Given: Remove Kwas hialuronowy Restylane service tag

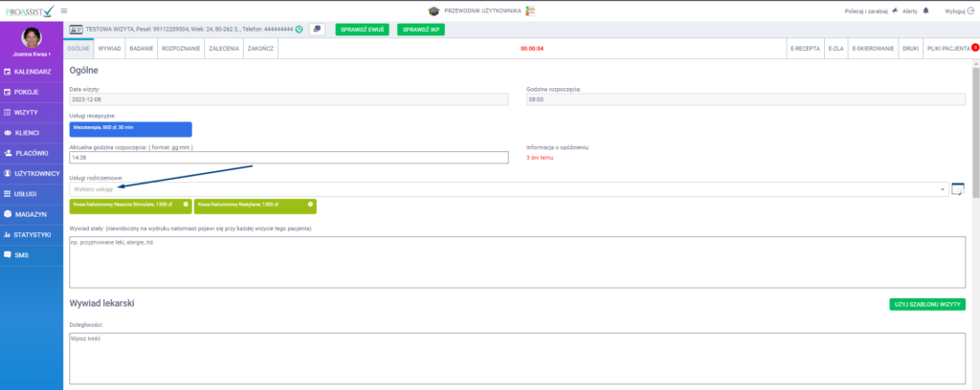Looking at the screenshot, I should click(310, 205).
